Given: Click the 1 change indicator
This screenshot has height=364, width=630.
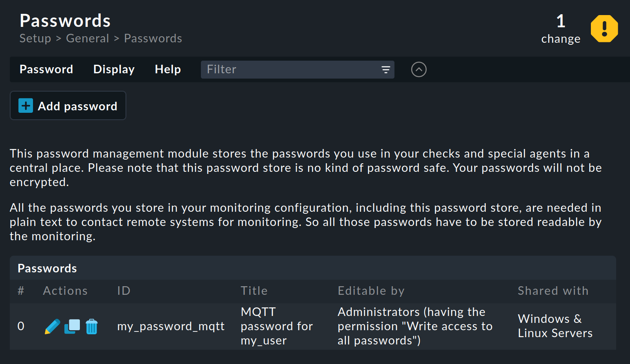Looking at the screenshot, I should (x=561, y=29).
